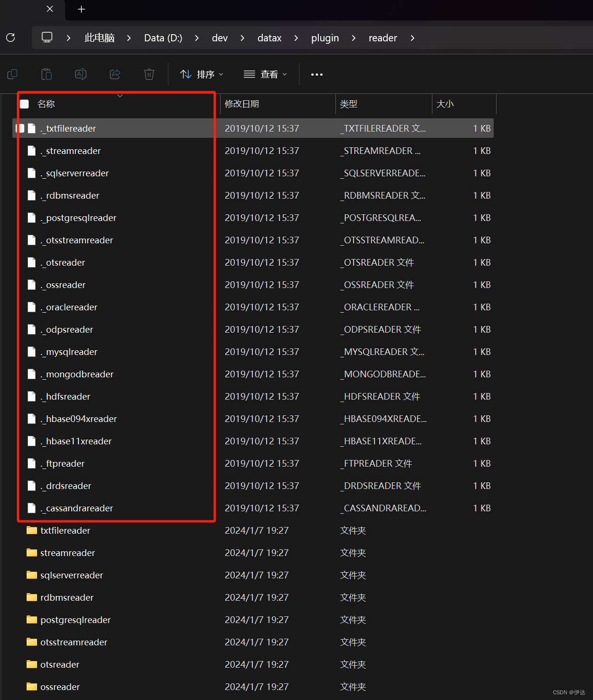Sort files by the 修改日期 column header

pos(241,104)
